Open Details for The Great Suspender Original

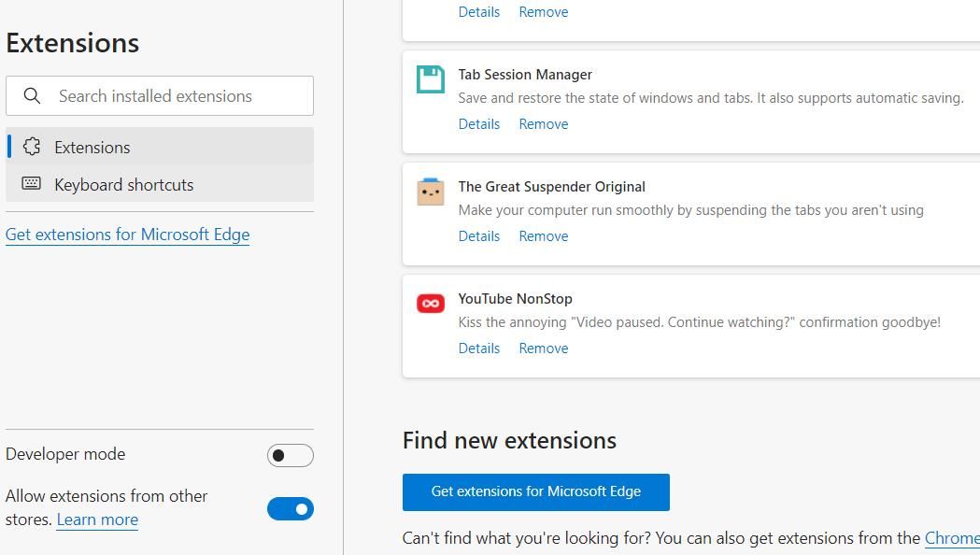coord(478,236)
